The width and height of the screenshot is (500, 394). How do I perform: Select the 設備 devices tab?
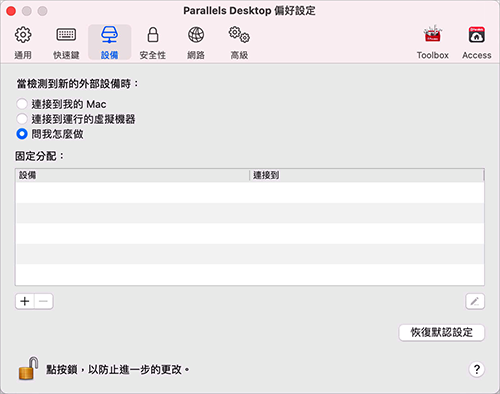pyautogui.click(x=110, y=43)
